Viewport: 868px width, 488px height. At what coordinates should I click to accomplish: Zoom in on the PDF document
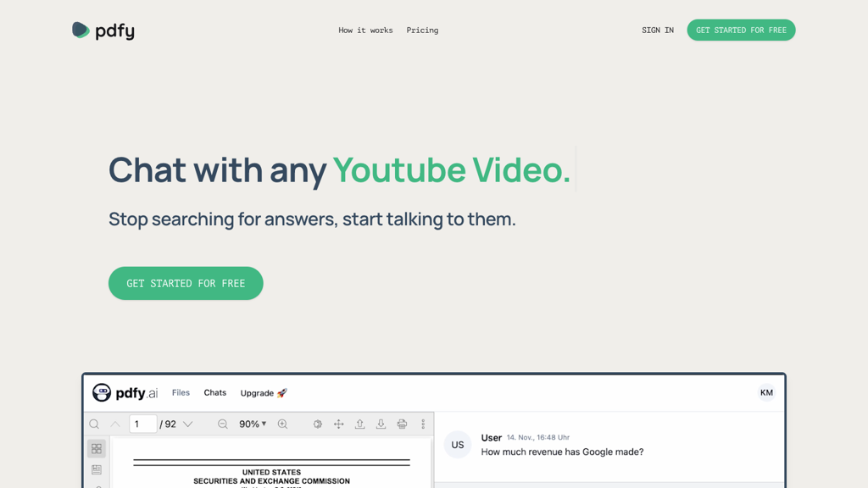click(283, 424)
